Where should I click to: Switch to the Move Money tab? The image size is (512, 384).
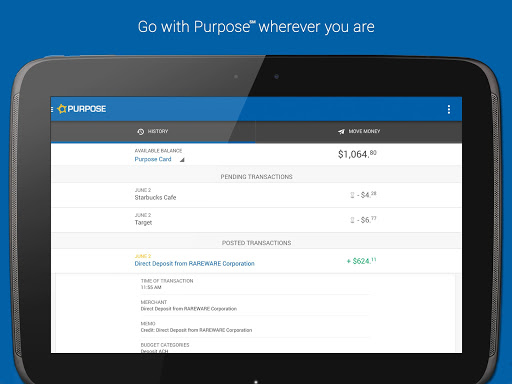pyautogui.click(x=359, y=132)
